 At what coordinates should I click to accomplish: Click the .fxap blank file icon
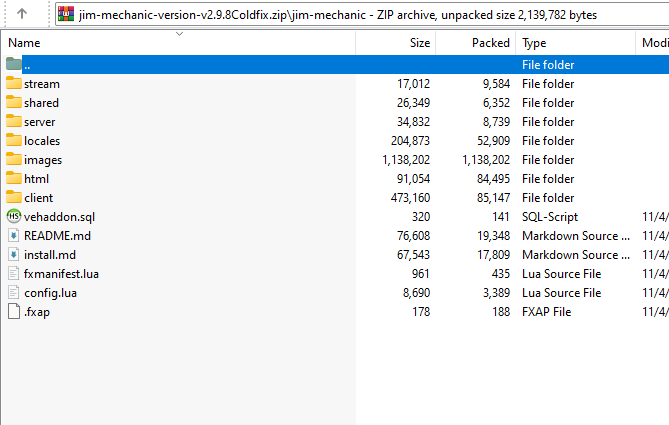pyautogui.click(x=14, y=311)
